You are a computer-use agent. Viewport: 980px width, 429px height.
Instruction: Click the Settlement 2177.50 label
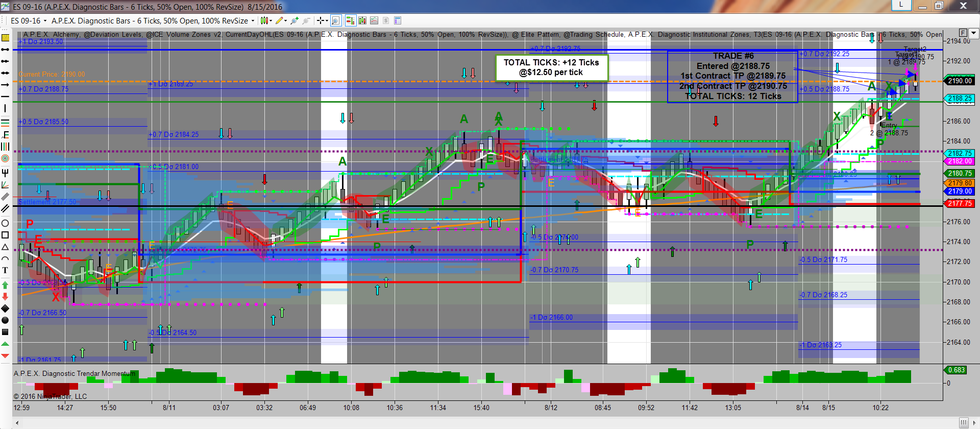47,202
